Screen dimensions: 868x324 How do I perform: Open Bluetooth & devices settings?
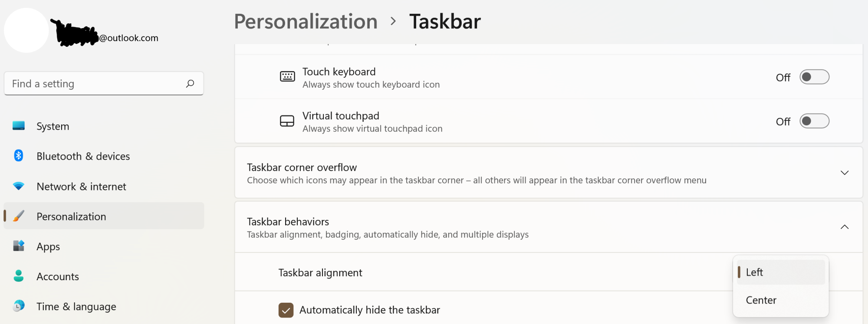83,156
